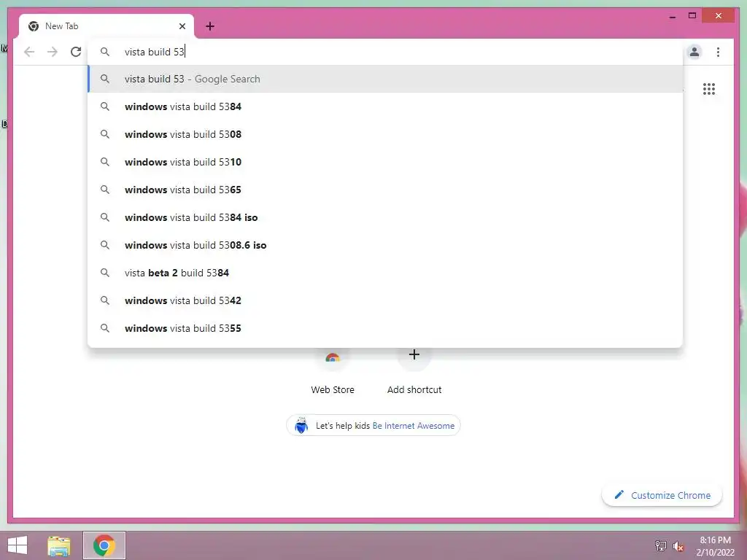
Task: Choose suggestion 'windows vista build 5308'
Action: click(385, 134)
